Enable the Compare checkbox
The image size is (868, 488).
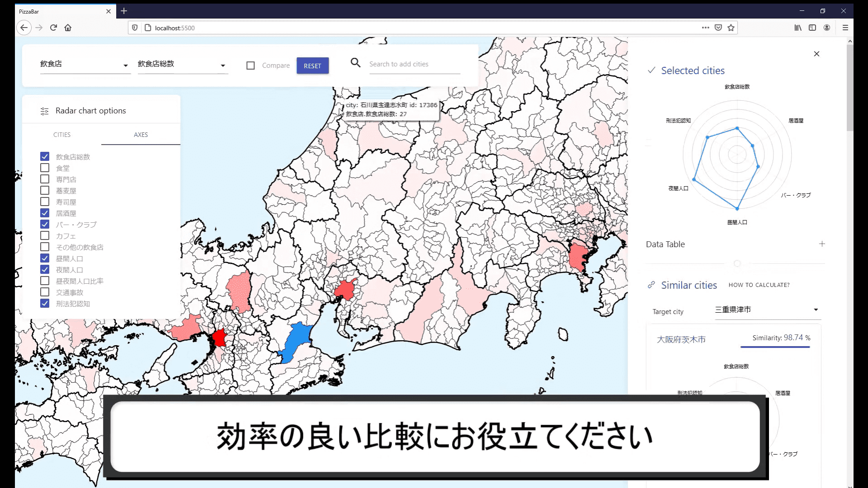pos(250,66)
